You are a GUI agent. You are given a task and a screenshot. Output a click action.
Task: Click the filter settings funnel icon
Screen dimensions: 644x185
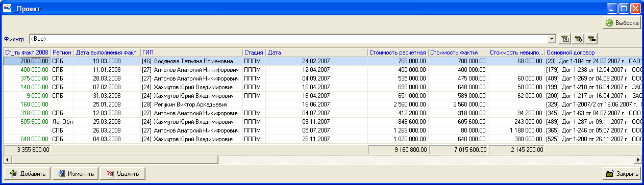[565, 39]
